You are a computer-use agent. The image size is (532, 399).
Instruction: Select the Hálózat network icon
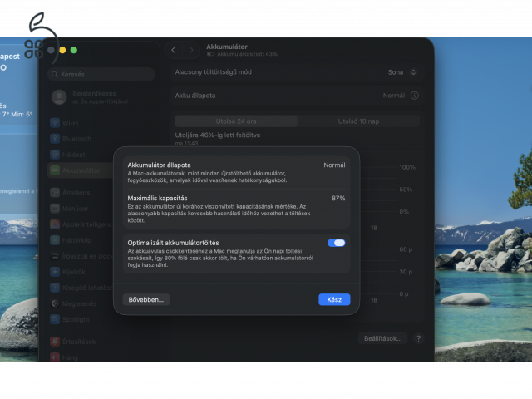[55, 155]
